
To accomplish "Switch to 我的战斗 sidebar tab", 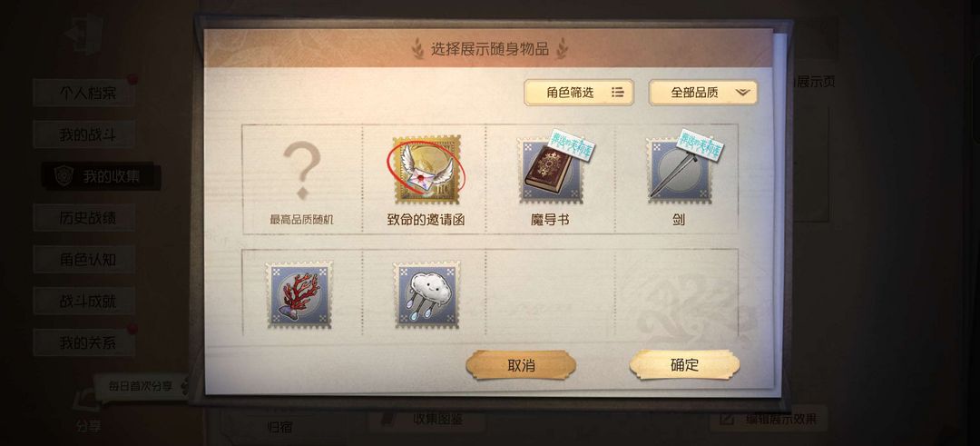I will (83, 134).
